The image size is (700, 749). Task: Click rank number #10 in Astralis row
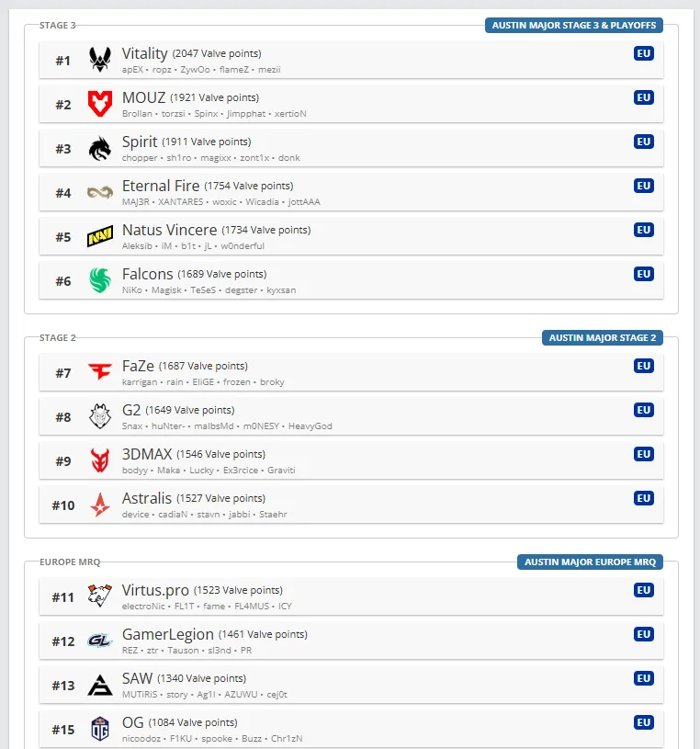(x=63, y=505)
